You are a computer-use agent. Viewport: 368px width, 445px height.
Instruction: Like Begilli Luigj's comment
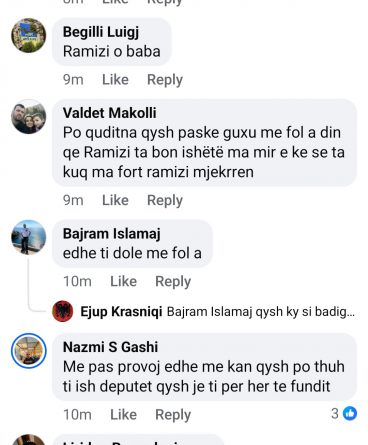(115, 80)
